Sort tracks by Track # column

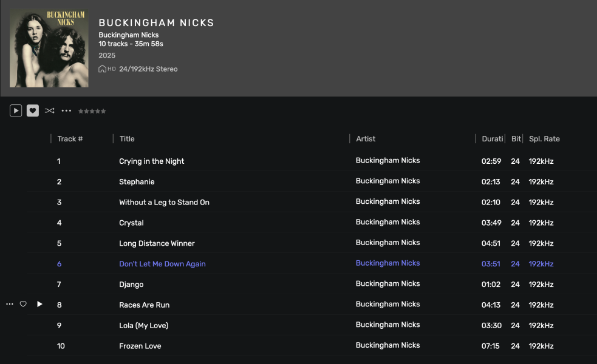[70, 139]
